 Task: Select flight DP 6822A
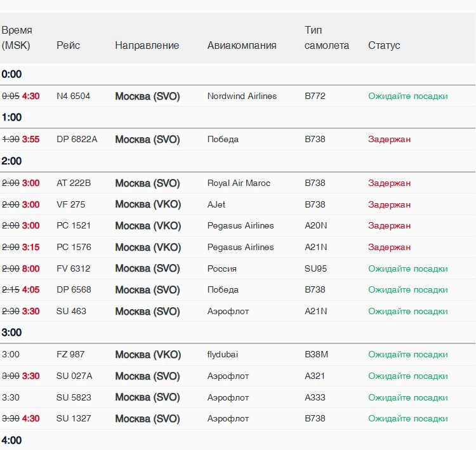(77, 140)
